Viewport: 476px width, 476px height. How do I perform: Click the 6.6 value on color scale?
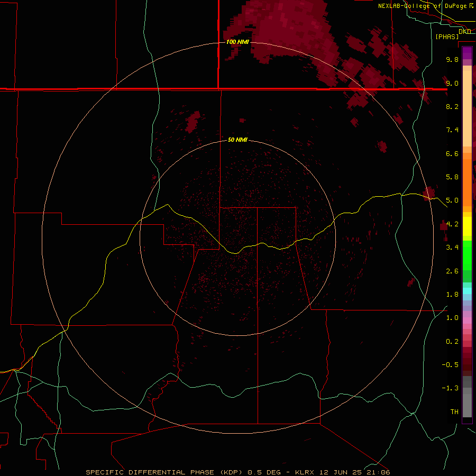click(452, 153)
